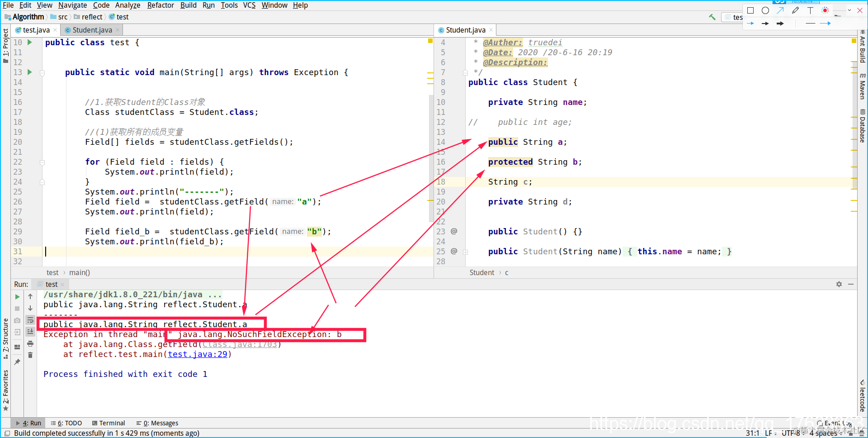Open the Terminal tool window
This screenshot has width=868, height=438.
[108, 423]
